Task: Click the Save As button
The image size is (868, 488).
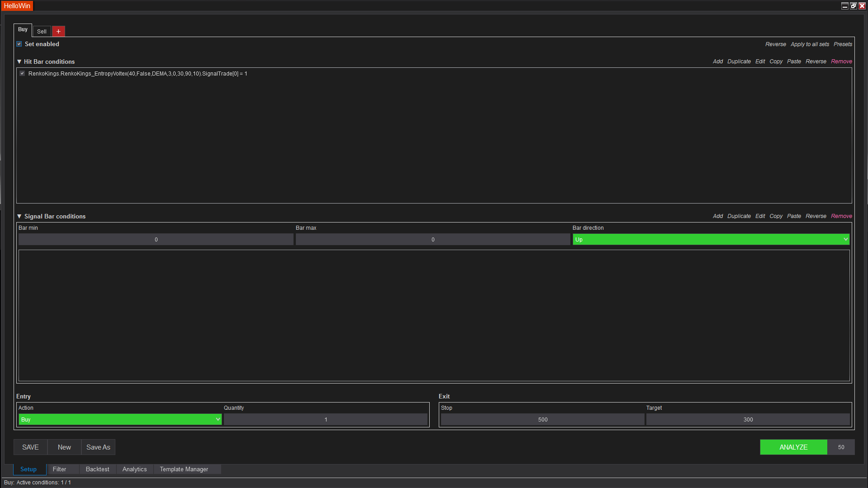Action: 98,447
